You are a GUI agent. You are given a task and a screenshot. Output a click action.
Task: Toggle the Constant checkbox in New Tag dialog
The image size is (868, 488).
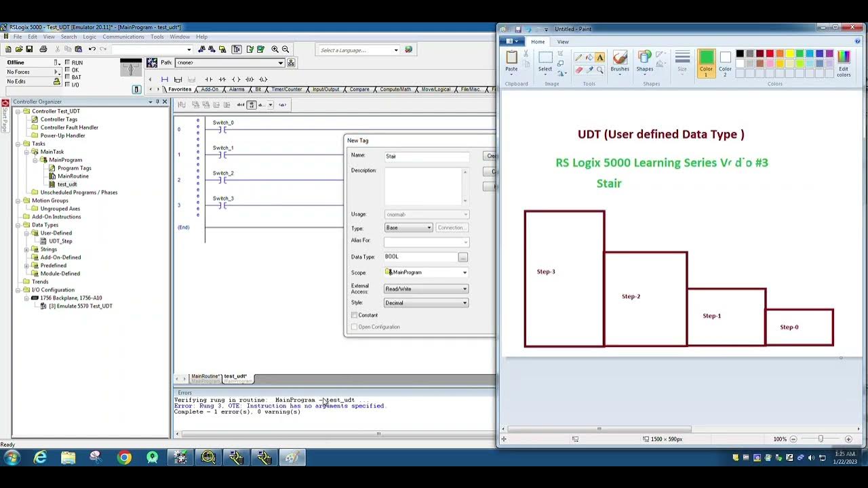coord(354,315)
